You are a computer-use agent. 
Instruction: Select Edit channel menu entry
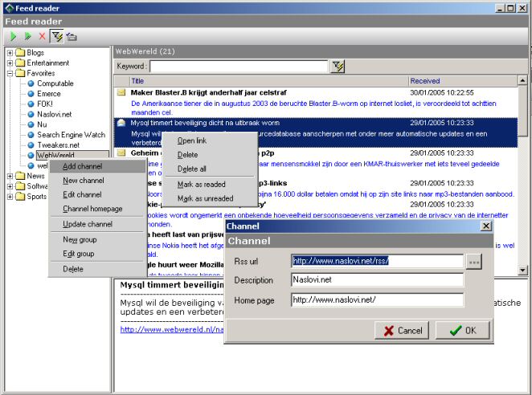97,194
